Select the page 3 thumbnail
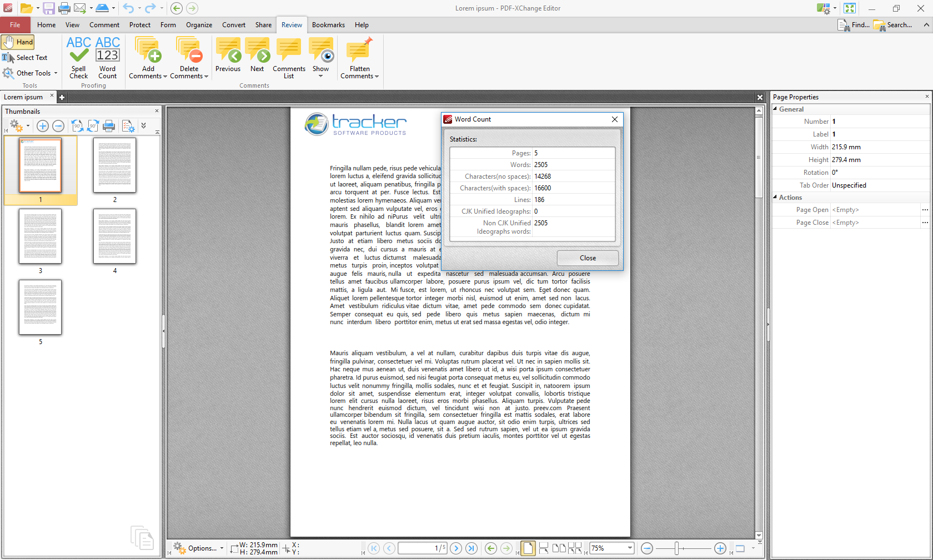Image resolution: width=933 pixels, height=560 pixels. point(40,236)
